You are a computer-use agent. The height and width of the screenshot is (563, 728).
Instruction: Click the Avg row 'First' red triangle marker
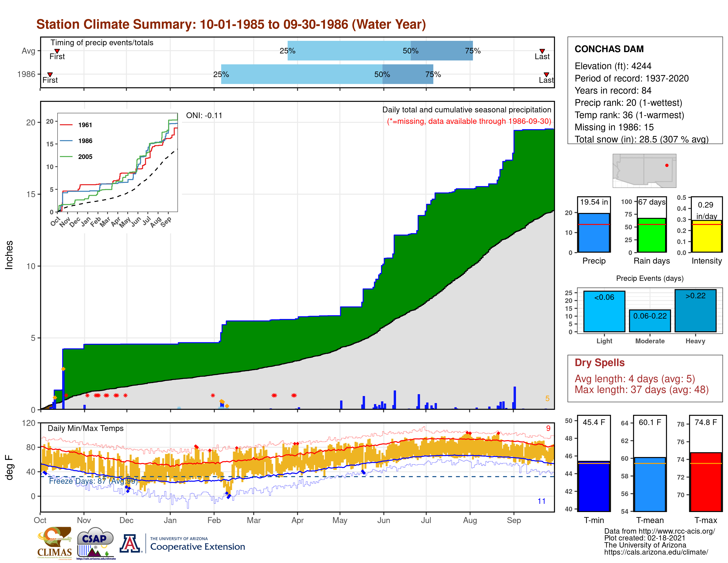[x=57, y=51]
